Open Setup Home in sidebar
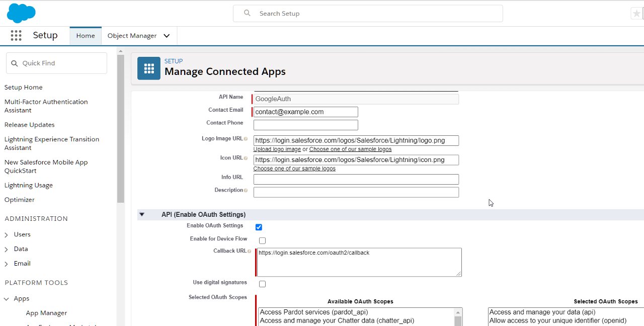The image size is (644, 326). [23, 87]
